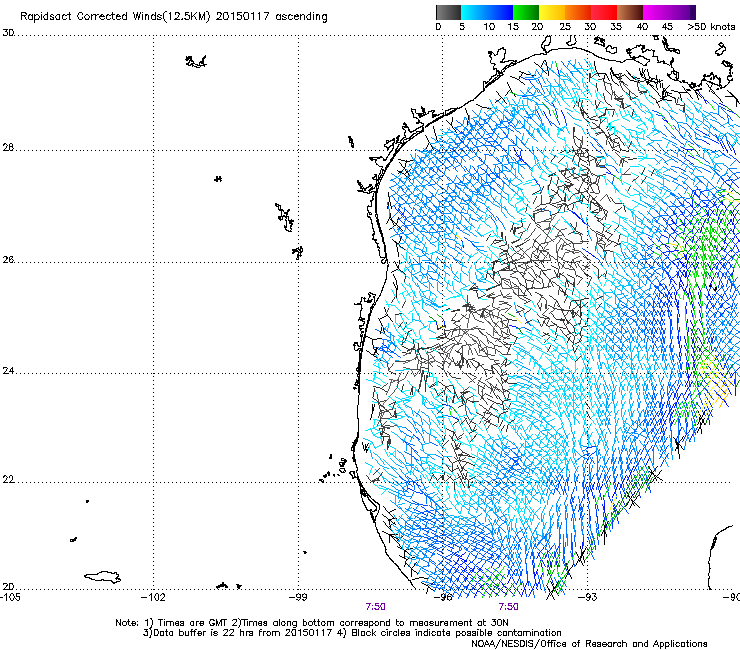Viewport: 740px width, 650px height.
Task: Click the gray 0-5 knots color swatch
Action: tap(448, 12)
